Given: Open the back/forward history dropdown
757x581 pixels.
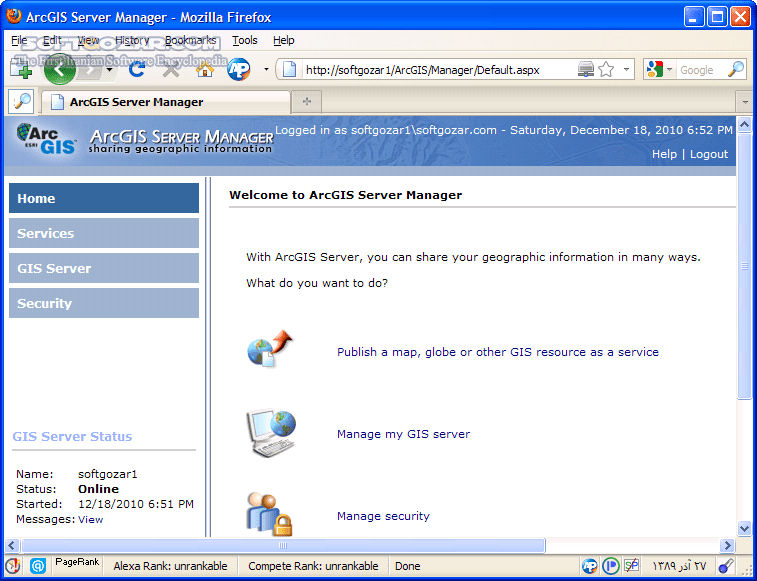Looking at the screenshot, I should click(110, 70).
